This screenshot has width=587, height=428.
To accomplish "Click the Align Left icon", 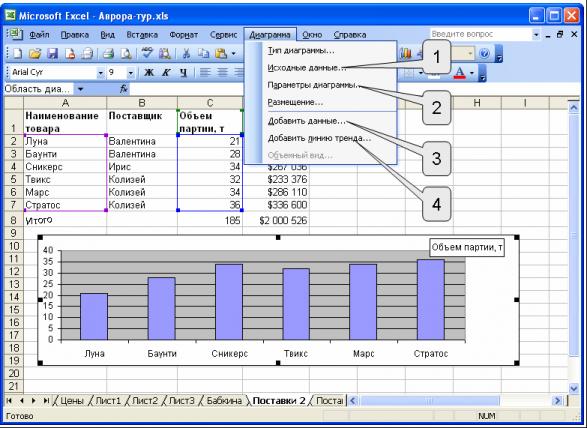I will click(205, 72).
